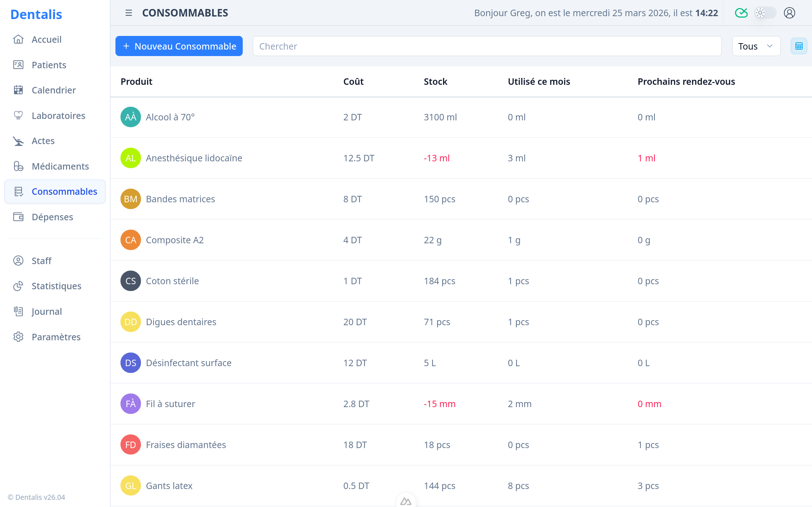Click the green sync status icon
This screenshot has width=812, height=507.
tap(741, 13)
